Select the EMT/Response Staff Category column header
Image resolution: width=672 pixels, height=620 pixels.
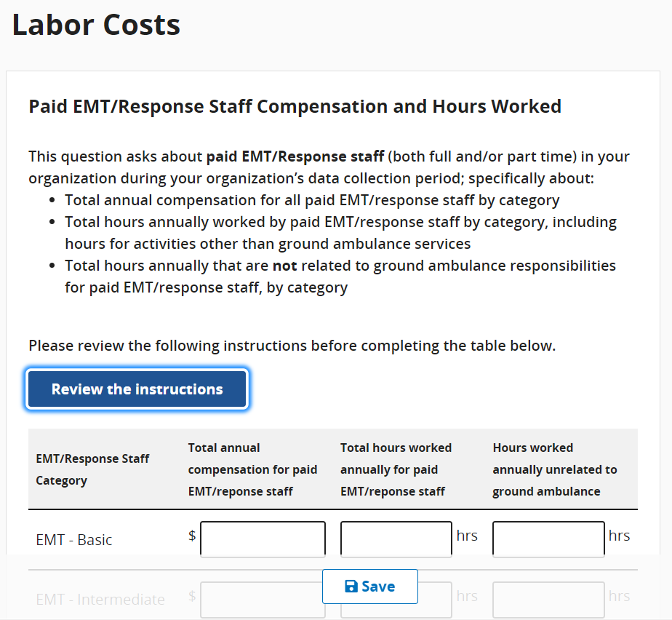pyautogui.click(x=92, y=469)
